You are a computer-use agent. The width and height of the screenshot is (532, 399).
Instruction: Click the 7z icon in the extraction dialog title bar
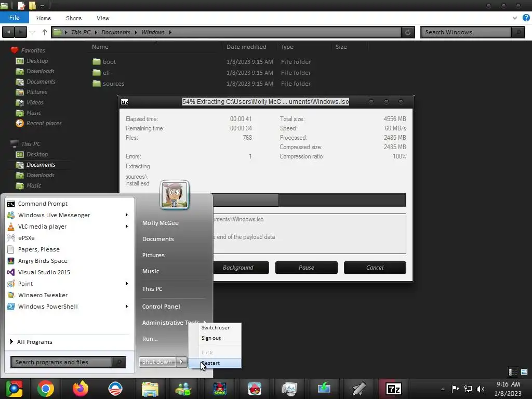tap(125, 102)
